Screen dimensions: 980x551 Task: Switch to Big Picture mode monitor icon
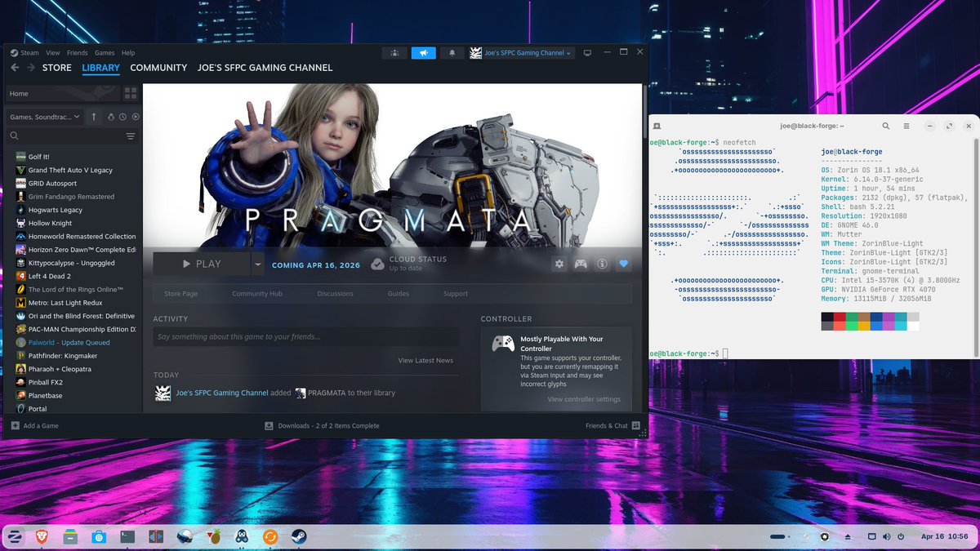(x=586, y=53)
